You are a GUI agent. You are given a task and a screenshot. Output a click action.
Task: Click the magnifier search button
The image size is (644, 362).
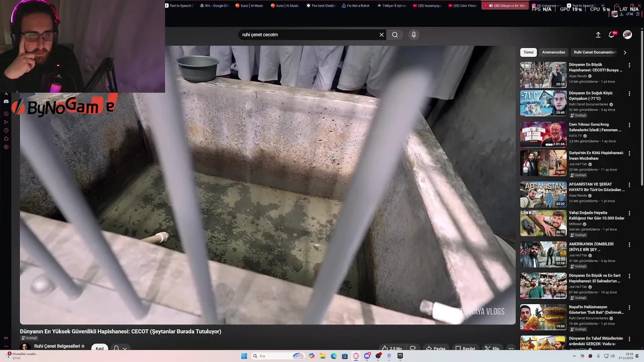395,35
